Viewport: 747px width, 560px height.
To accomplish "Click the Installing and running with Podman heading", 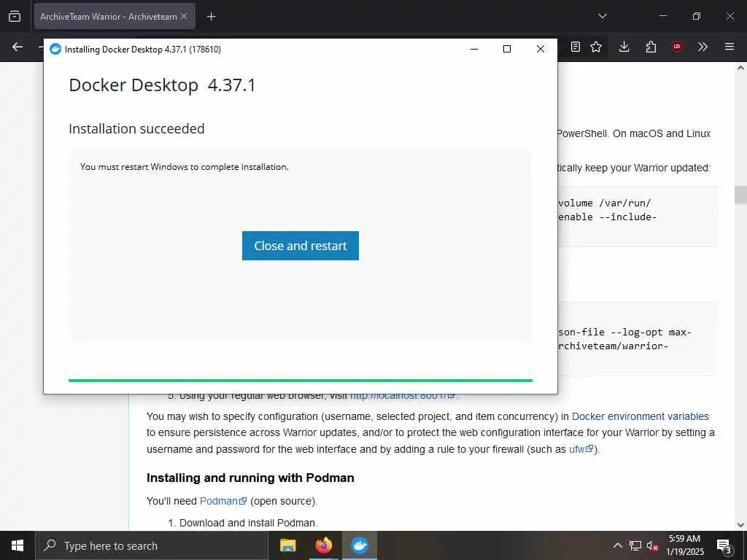I will pos(250,478).
